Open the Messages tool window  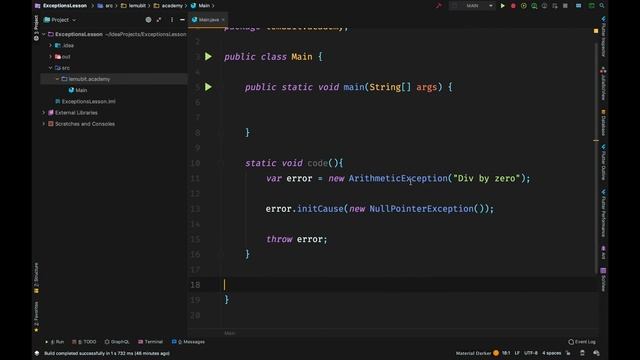point(188,342)
